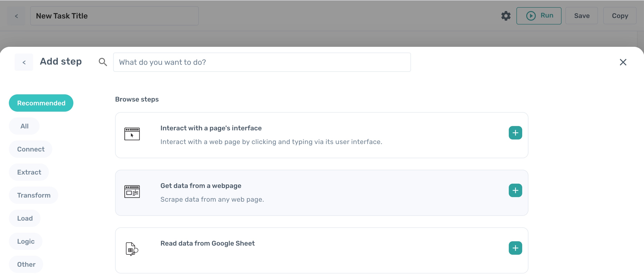Viewport: 644px width, 278px height.
Task: Go back from the Add step panel
Action: [x=24, y=62]
